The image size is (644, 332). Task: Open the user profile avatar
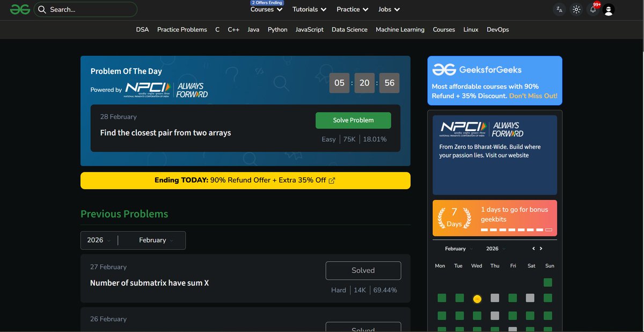point(608,9)
